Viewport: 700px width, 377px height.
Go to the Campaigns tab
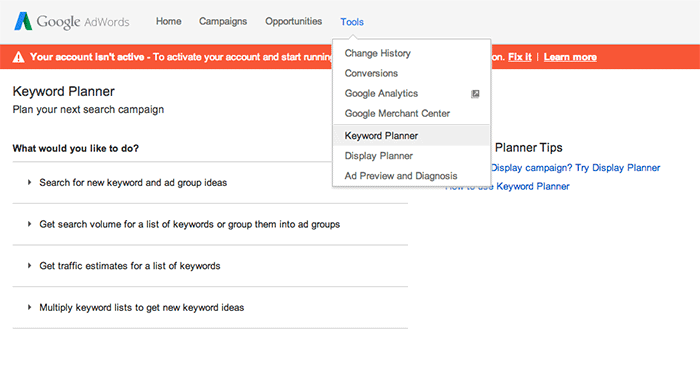click(223, 21)
